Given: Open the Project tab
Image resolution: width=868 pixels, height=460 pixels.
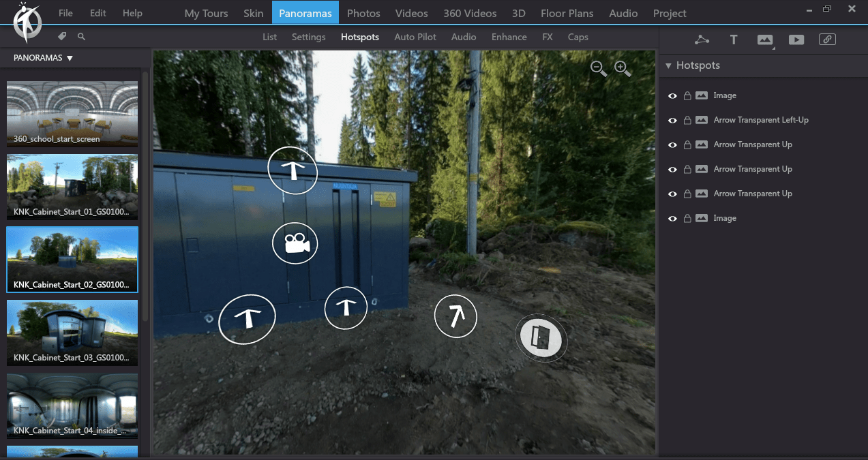Looking at the screenshot, I should (670, 13).
